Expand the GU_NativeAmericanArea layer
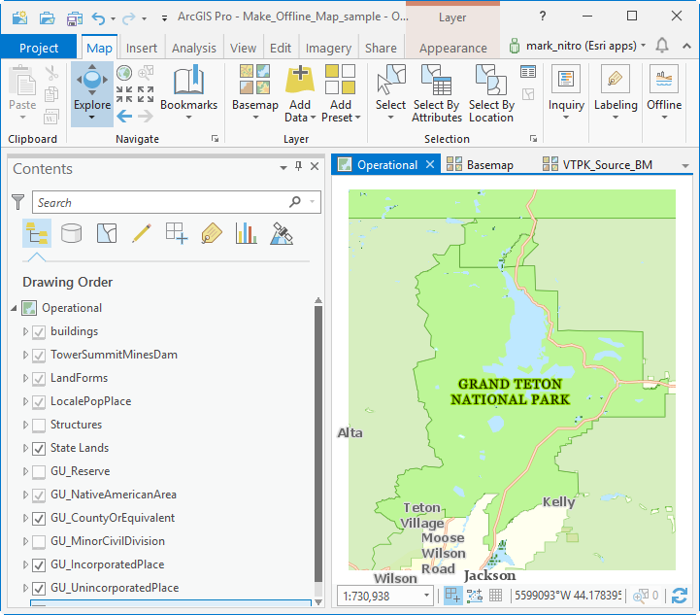 (x=25, y=495)
